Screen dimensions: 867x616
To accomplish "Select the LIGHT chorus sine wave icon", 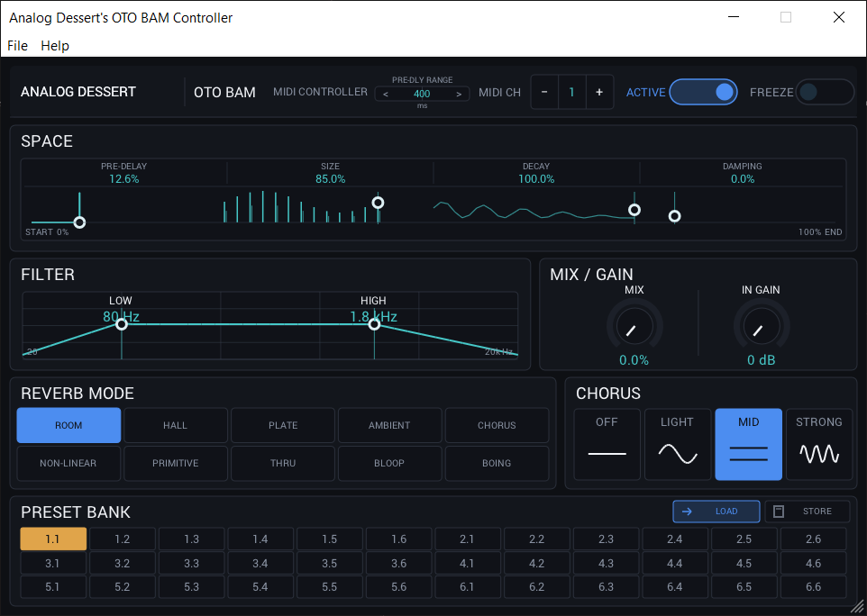I will [678, 454].
